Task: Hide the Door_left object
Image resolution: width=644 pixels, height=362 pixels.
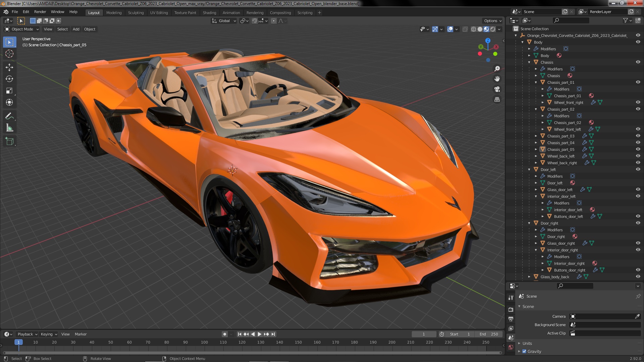Action: tap(638, 169)
